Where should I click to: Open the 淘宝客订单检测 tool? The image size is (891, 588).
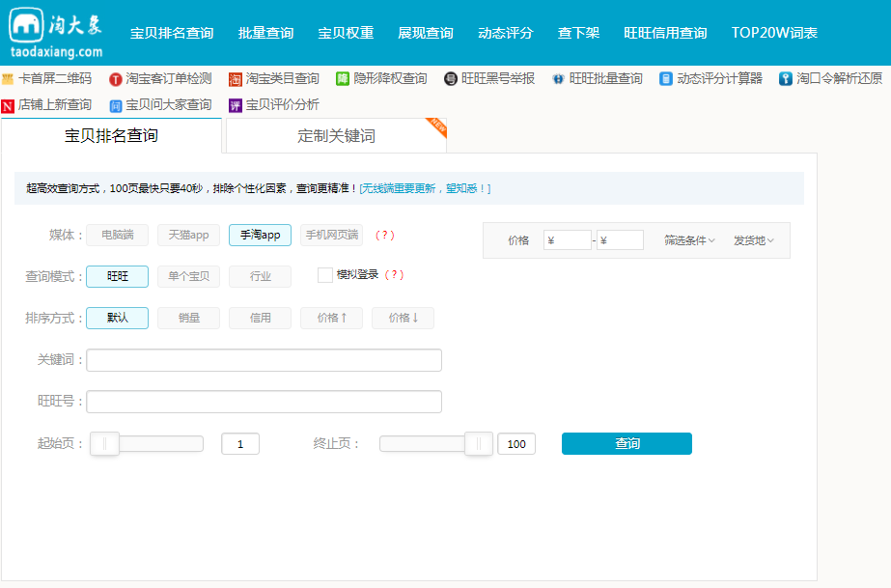[x=167, y=79]
